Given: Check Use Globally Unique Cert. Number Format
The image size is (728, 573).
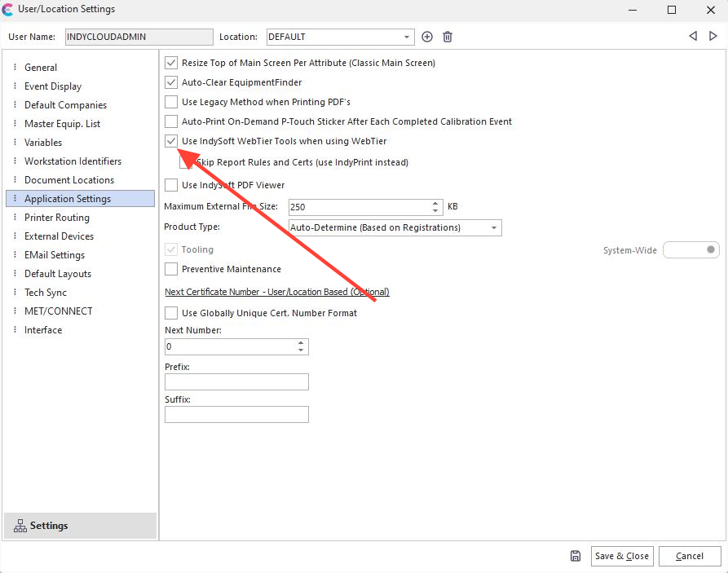Looking at the screenshot, I should pyautogui.click(x=170, y=312).
